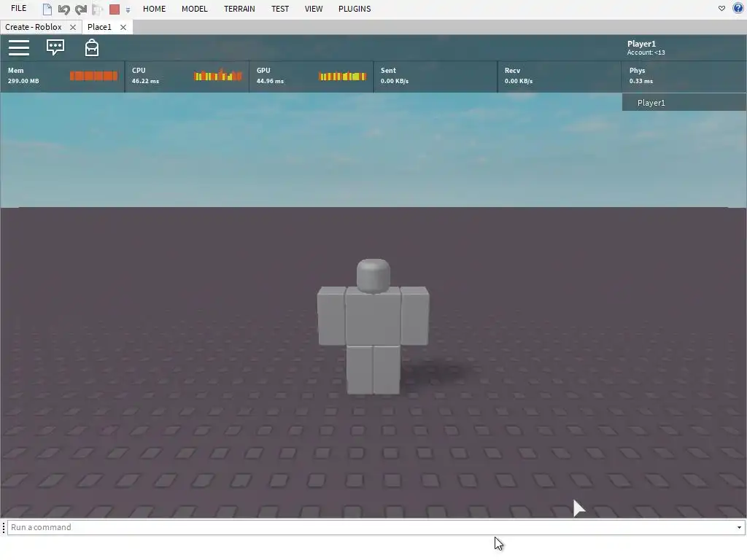Screen dimensions: 747x560
Task: Click the Redo arrow icon
Action: tap(81, 9)
